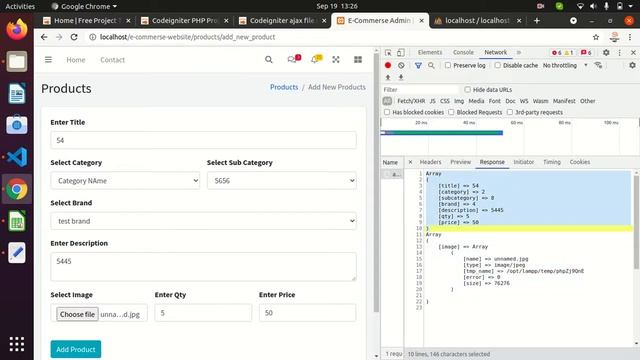Click the network timeline overview bar
This screenshot has height=360, width=640.
click(x=442, y=133)
